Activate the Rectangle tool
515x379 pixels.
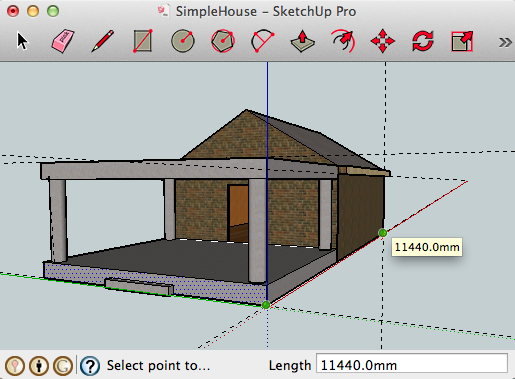point(143,41)
